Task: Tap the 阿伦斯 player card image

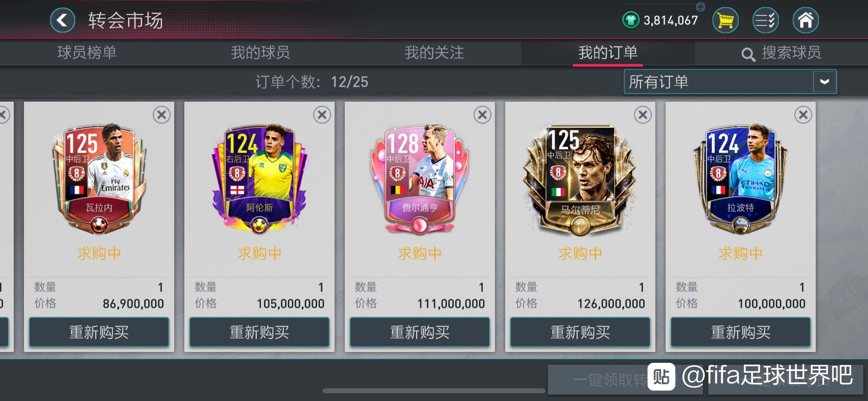Action: click(x=259, y=179)
